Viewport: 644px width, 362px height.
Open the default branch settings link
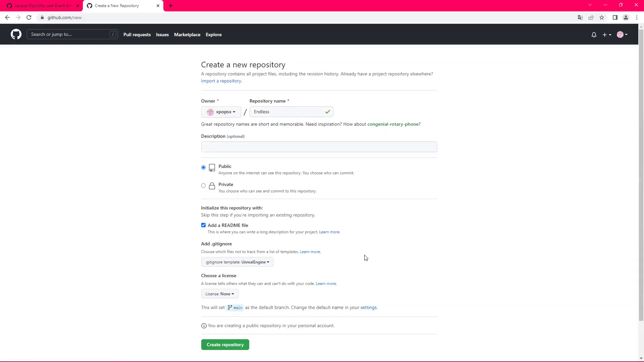(x=368, y=307)
